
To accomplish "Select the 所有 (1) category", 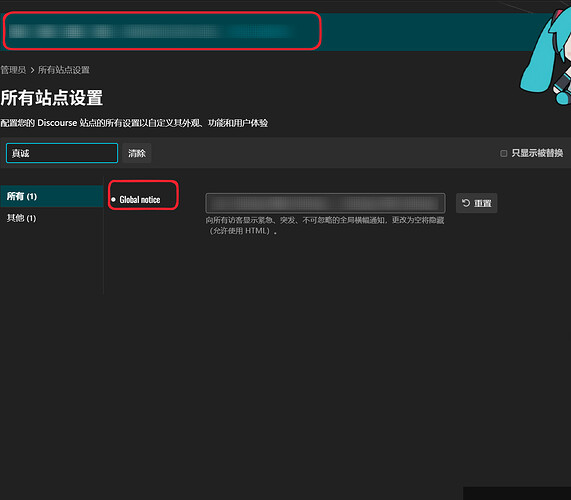I will coord(52,196).
